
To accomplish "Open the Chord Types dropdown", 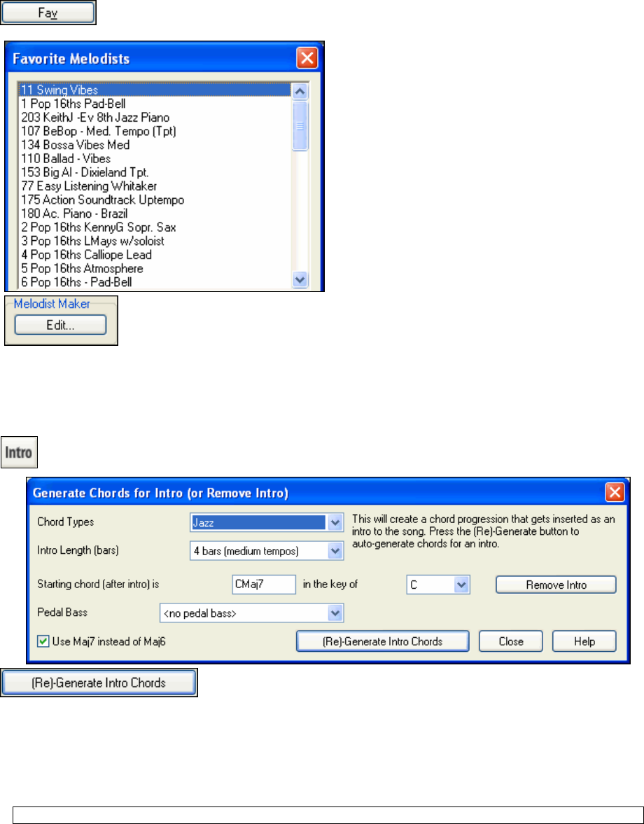I will (335, 522).
